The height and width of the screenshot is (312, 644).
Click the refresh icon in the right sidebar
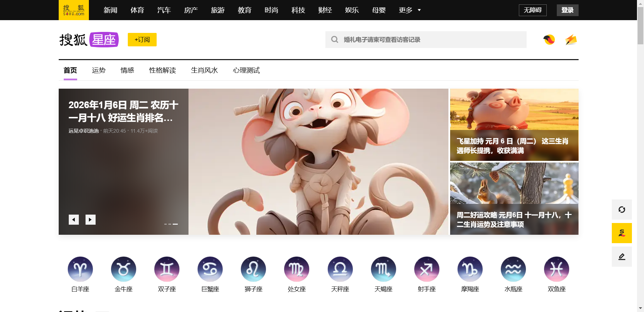coord(622,209)
